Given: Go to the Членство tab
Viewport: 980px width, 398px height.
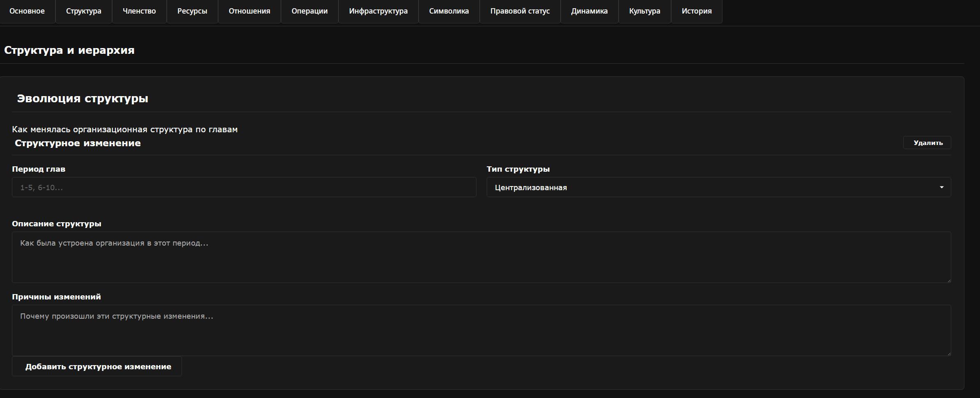Looking at the screenshot, I should coord(139,11).
